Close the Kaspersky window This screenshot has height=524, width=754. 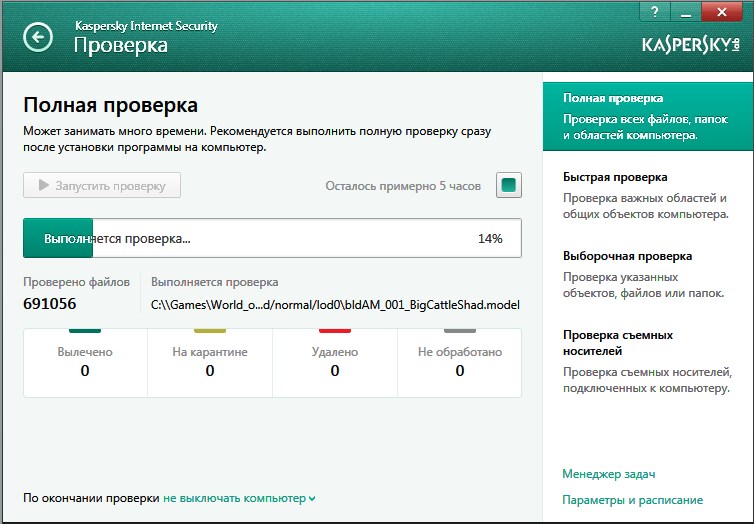click(721, 12)
